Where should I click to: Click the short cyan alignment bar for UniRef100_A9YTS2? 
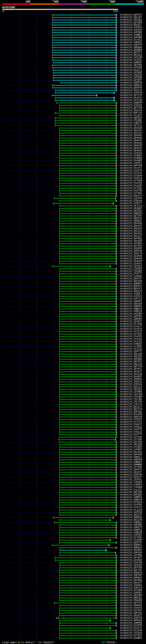(75, 95)
